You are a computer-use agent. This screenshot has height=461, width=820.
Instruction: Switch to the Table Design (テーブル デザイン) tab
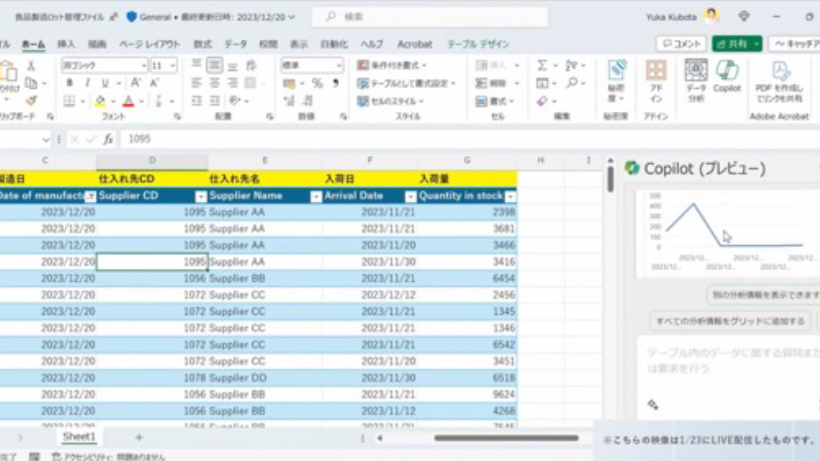coord(477,44)
